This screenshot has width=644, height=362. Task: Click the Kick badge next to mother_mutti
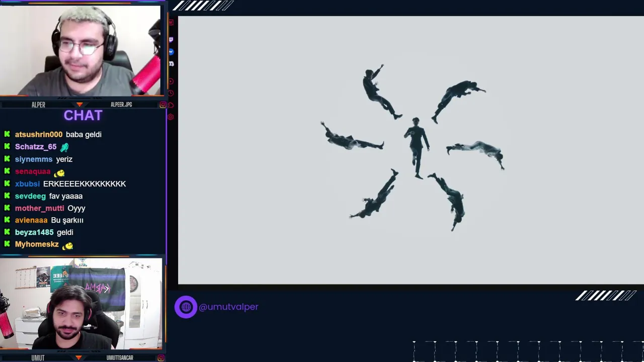click(x=7, y=208)
